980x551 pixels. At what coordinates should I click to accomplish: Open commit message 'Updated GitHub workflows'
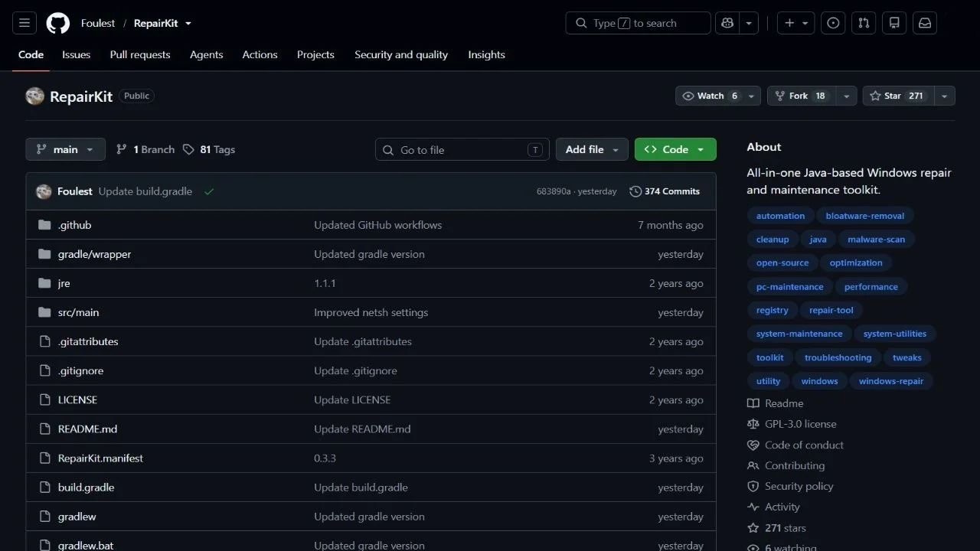point(377,225)
